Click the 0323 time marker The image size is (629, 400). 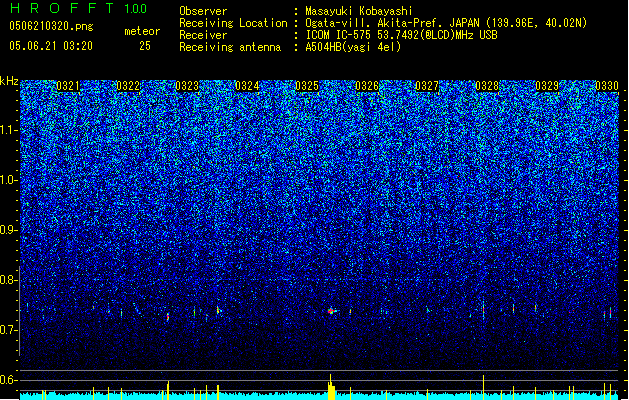(187, 86)
